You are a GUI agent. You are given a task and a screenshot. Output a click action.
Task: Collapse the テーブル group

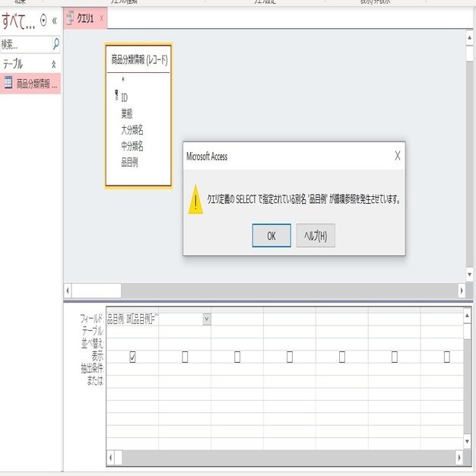tap(54, 64)
